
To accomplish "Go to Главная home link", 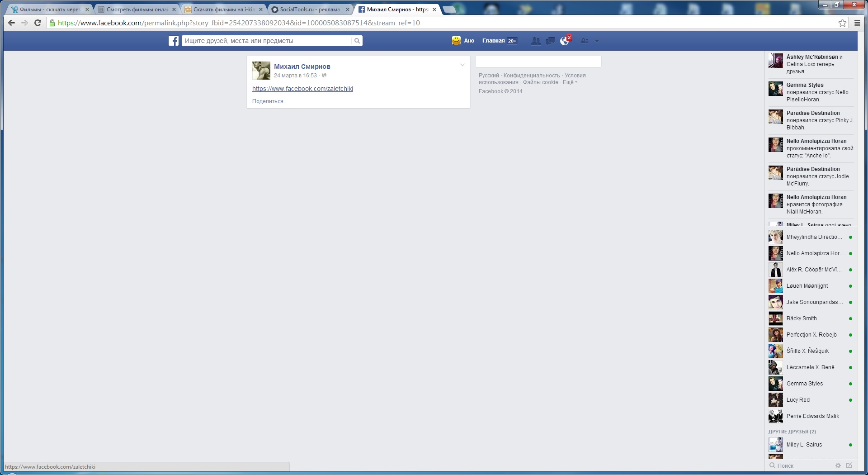I will (x=493, y=41).
